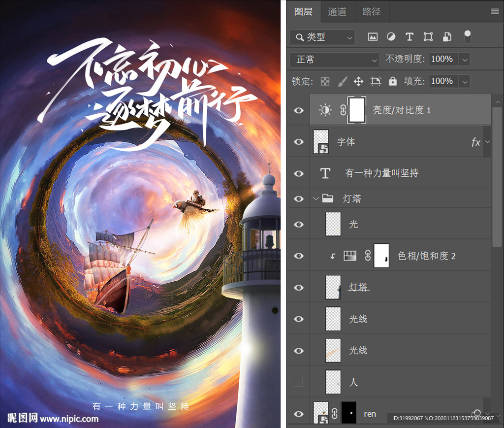
Task: Click the 光 layer thumbnail
Action: 333,224
